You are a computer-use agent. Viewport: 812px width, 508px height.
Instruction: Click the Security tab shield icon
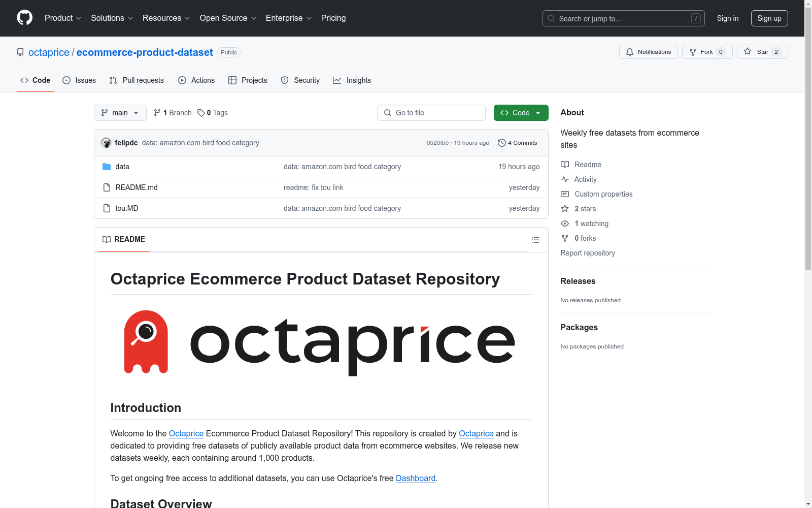pos(285,80)
